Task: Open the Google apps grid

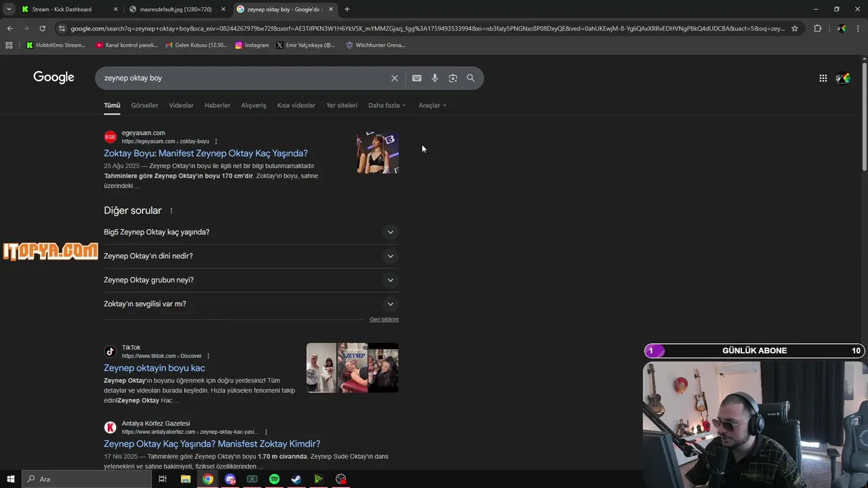Action: [823, 78]
